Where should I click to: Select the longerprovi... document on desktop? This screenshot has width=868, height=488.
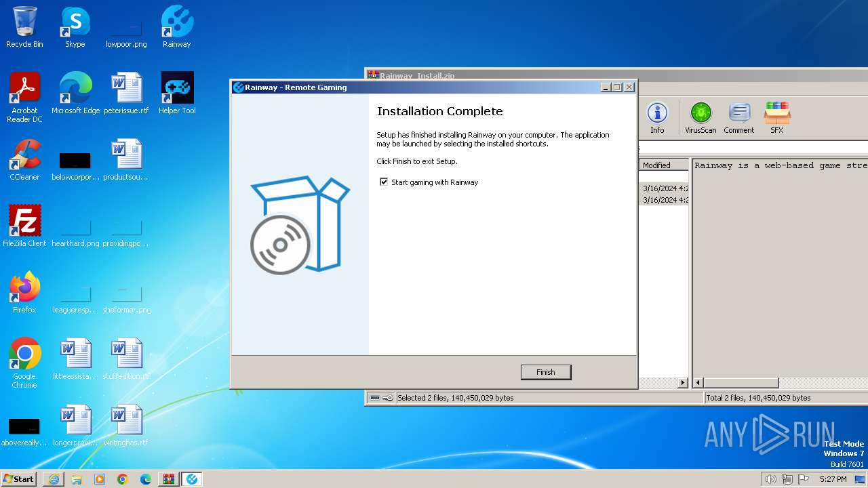point(75,426)
